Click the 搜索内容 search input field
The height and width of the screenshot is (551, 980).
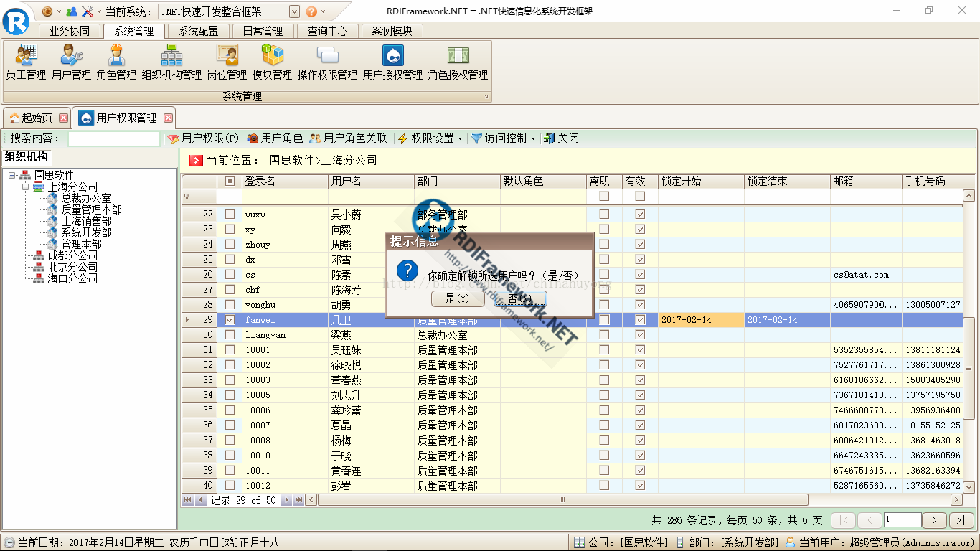pos(114,138)
